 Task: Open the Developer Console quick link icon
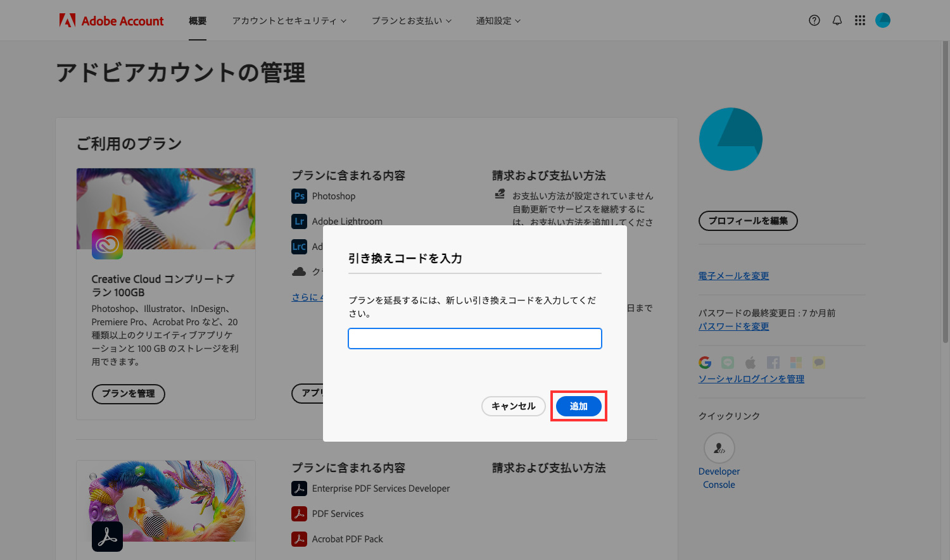[x=719, y=448]
